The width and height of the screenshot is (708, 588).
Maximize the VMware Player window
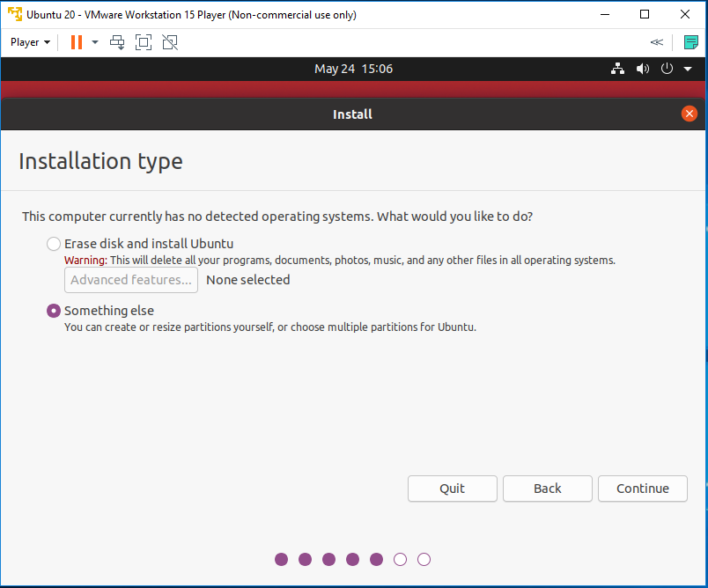click(x=645, y=14)
